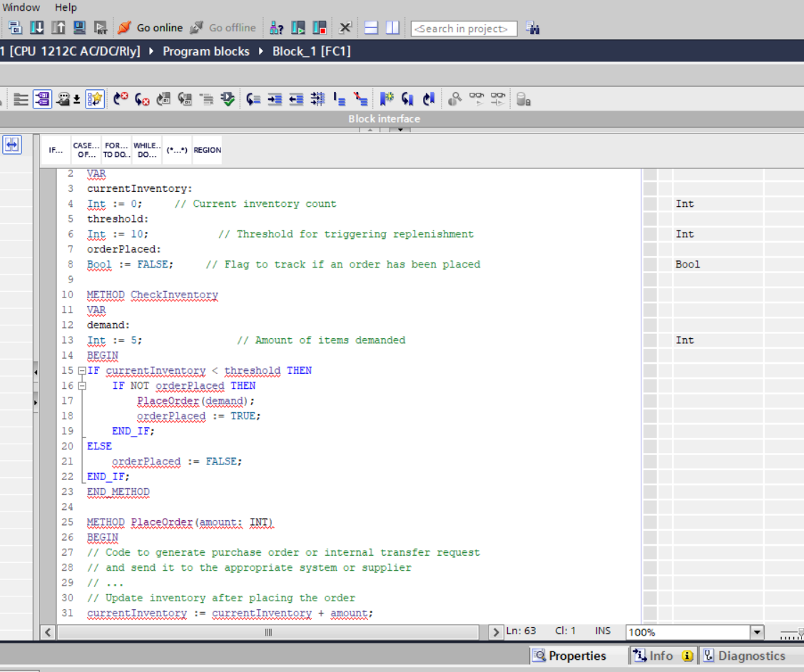
Task: Click the INS insert mode indicator
Action: pos(603,631)
